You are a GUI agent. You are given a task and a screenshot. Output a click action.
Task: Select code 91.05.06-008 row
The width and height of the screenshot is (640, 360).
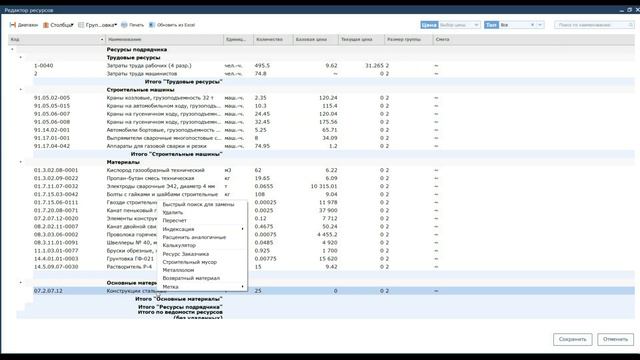pos(334,122)
